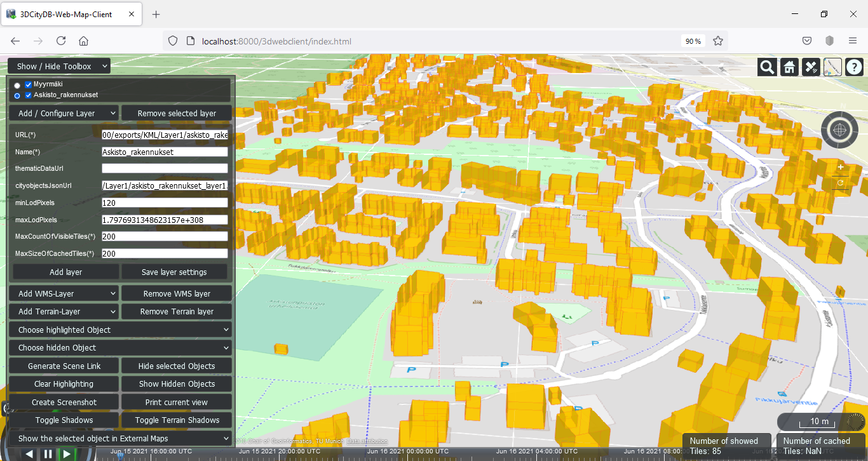Zoom in with the plus control
The image size is (868, 461).
(840, 167)
